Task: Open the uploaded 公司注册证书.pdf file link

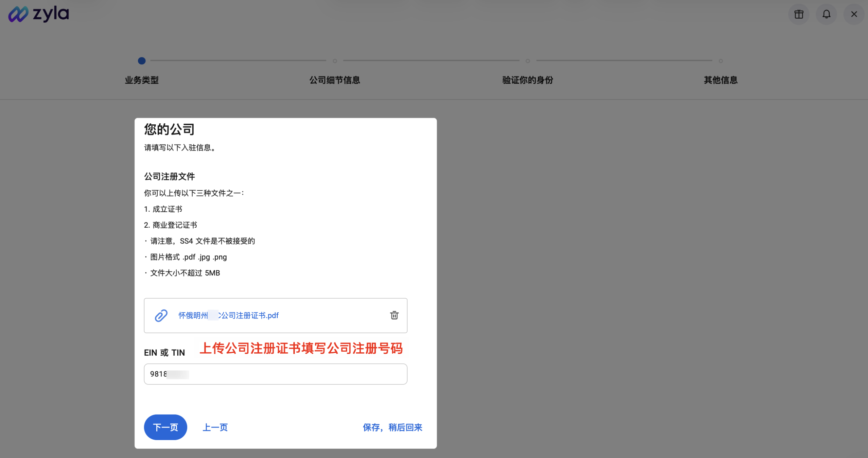Action: click(229, 315)
